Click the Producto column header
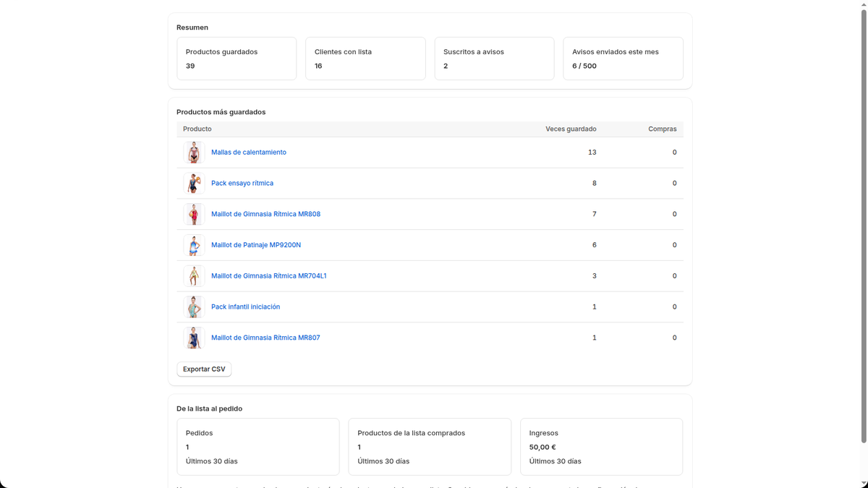868x488 pixels. point(197,129)
